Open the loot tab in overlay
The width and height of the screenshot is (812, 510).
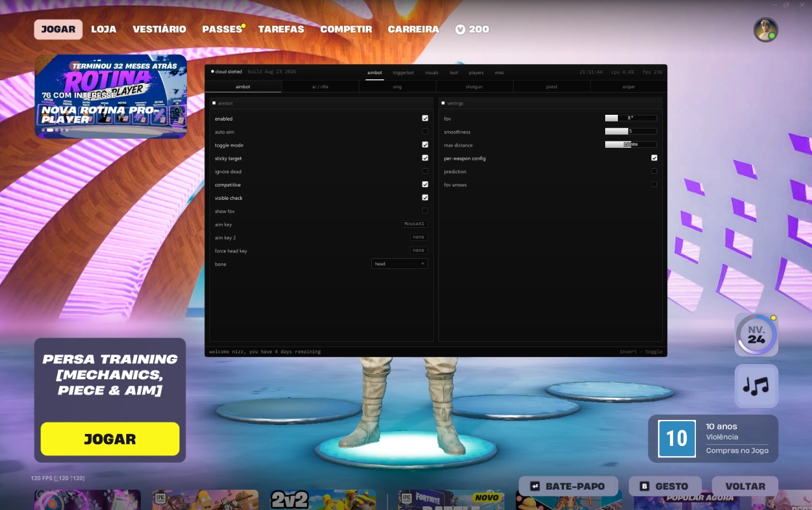click(x=454, y=72)
